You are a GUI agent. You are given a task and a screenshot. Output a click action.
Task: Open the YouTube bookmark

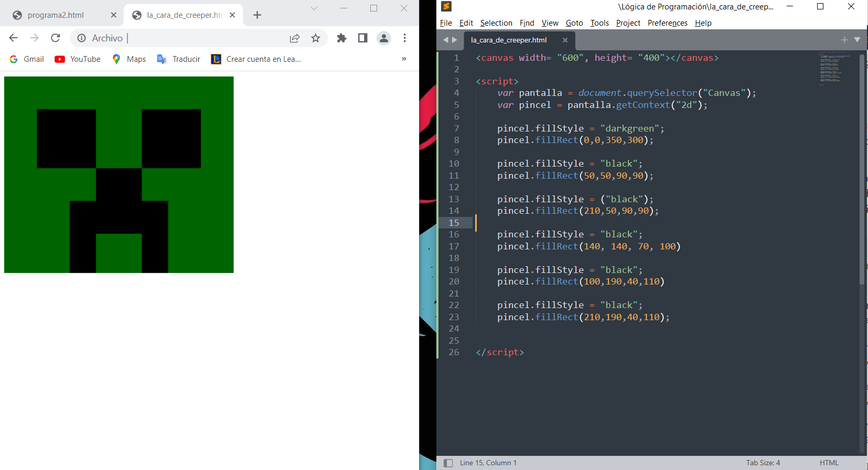(78, 59)
